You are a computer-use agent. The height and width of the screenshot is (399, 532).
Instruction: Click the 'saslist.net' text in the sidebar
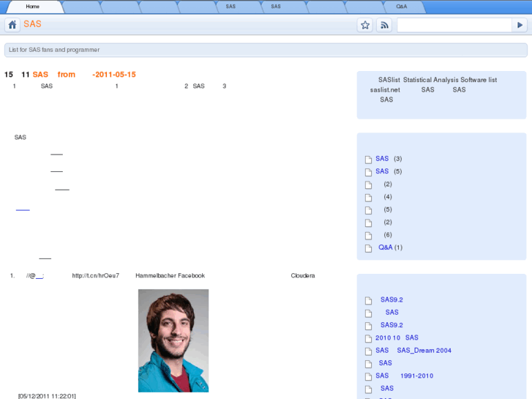tap(385, 89)
